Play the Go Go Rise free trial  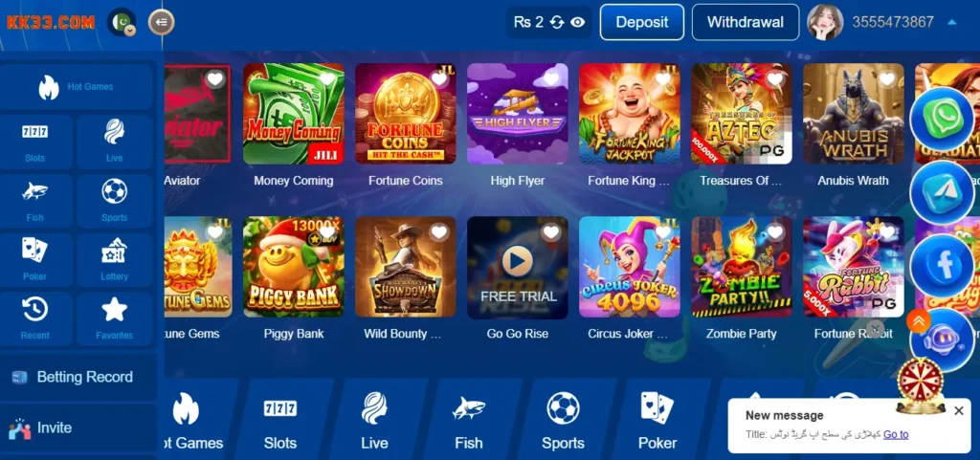518,267
